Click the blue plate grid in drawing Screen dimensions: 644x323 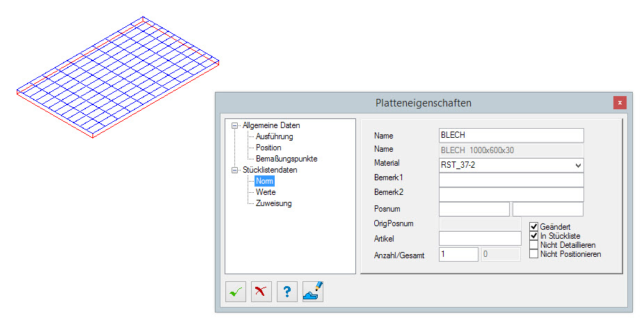[118, 77]
